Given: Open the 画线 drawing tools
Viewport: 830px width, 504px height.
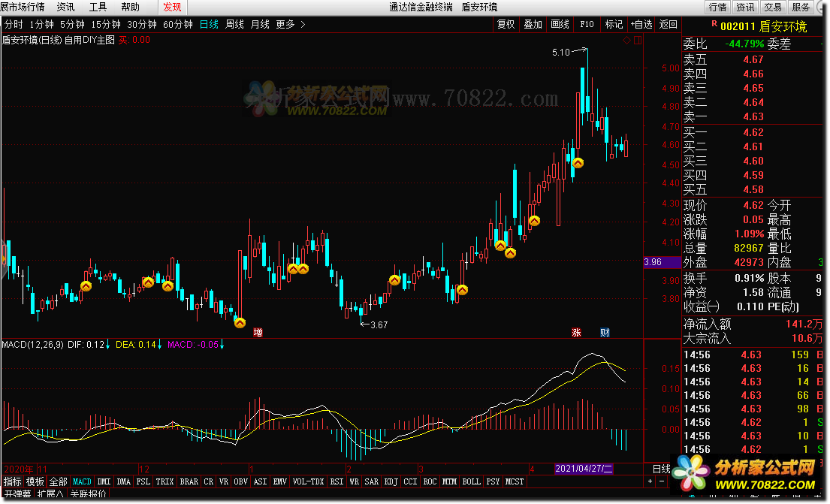Looking at the screenshot, I should point(560,24).
